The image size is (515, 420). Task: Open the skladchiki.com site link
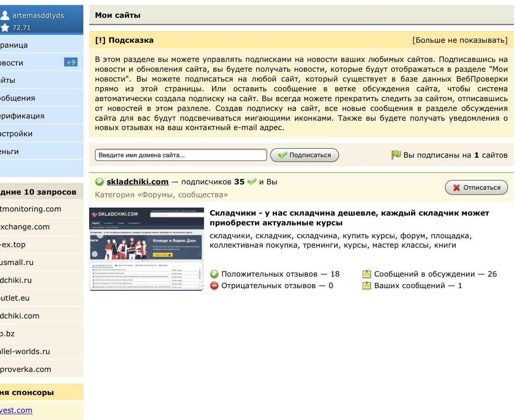pos(137,182)
